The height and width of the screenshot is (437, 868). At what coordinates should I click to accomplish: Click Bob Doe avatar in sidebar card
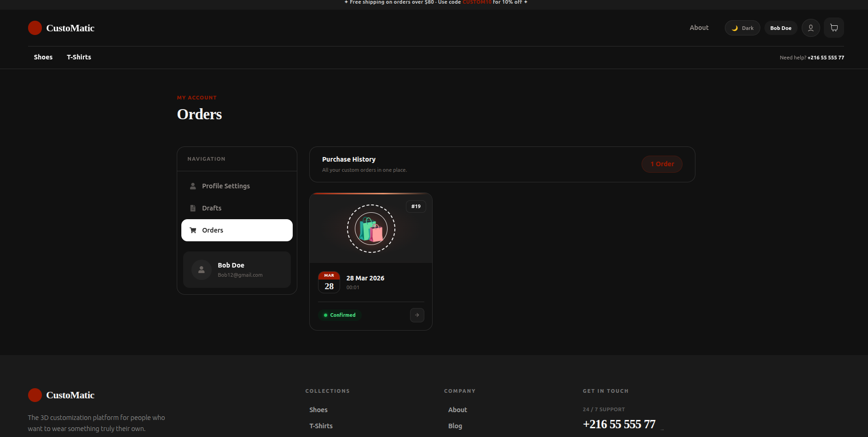202,270
